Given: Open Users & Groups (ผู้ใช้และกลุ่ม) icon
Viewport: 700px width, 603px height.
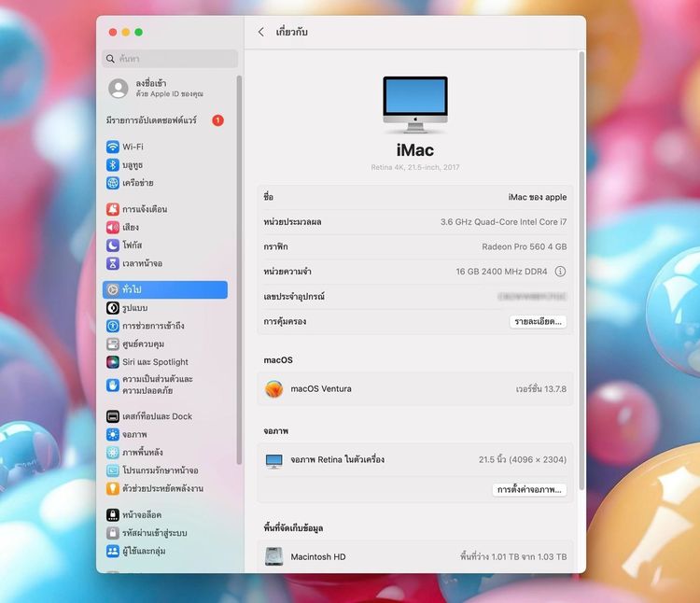Looking at the screenshot, I should coord(113,551).
